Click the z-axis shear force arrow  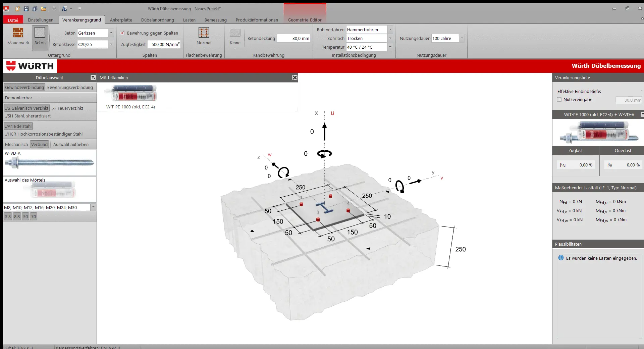click(275, 165)
